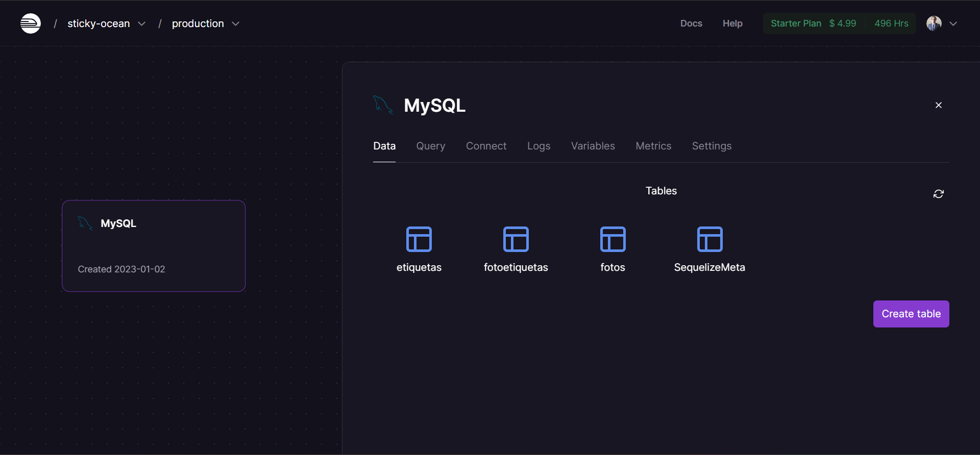Click the Created 2023-01-02 text on card
Viewport: 980px width, 455px height.
click(121, 269)
